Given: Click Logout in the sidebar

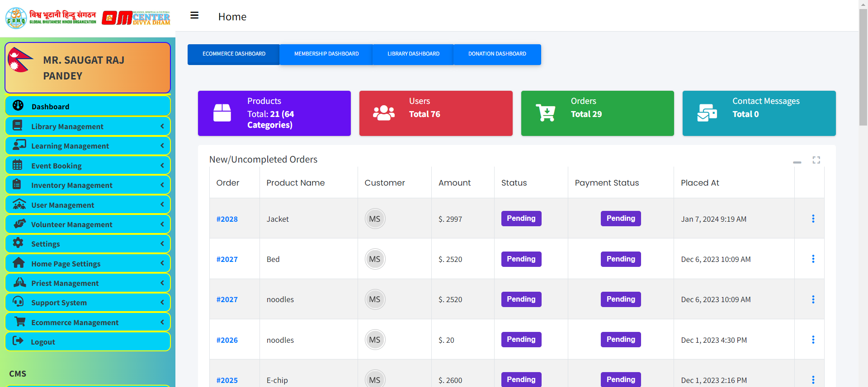Looking at the screenshot, I should coord(43,342).
